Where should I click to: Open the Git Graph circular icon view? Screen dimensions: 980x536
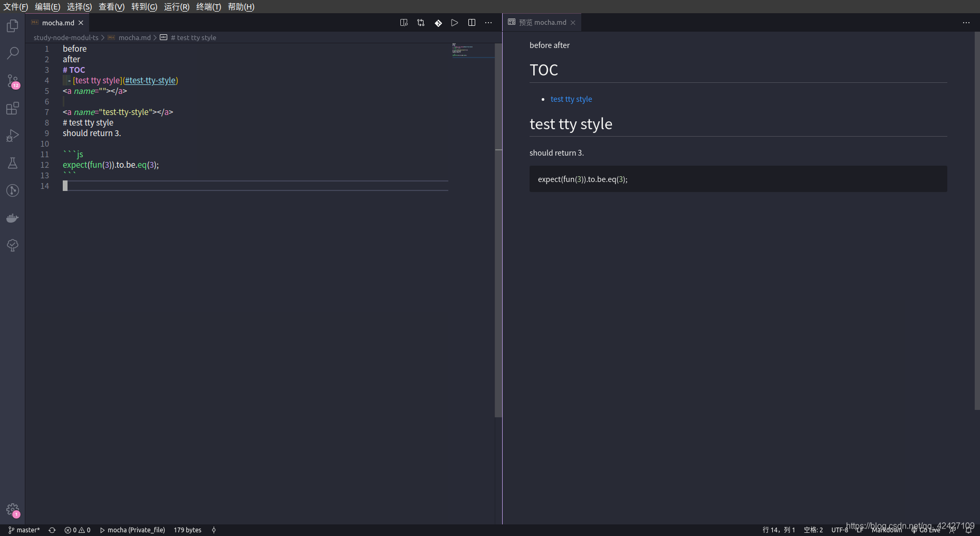13,190
